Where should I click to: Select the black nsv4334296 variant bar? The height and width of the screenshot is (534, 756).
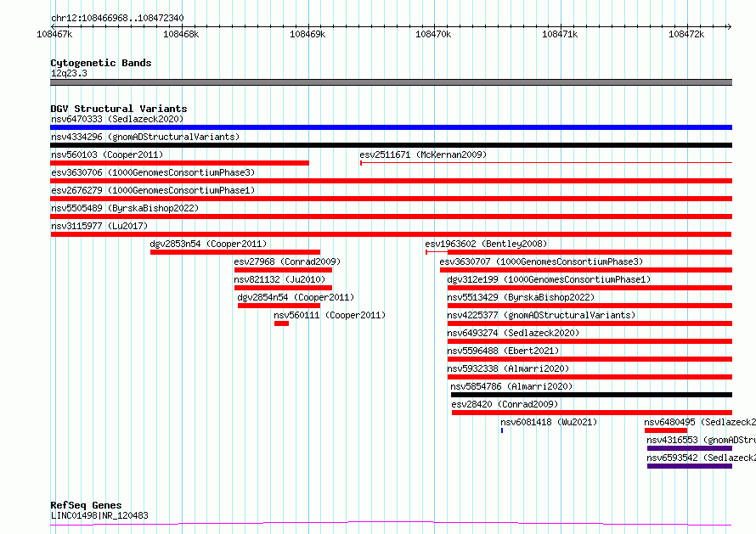[391, 145]
